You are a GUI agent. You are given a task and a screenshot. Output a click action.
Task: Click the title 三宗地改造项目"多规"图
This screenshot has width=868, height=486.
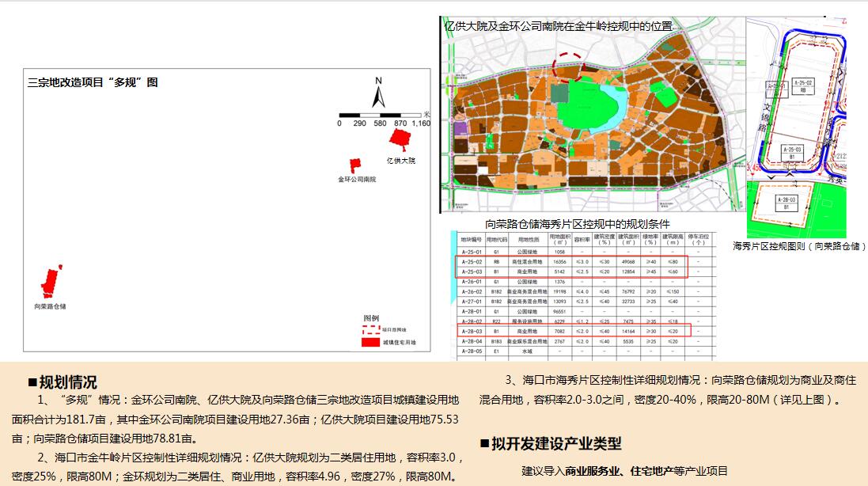tap(93, 82)
